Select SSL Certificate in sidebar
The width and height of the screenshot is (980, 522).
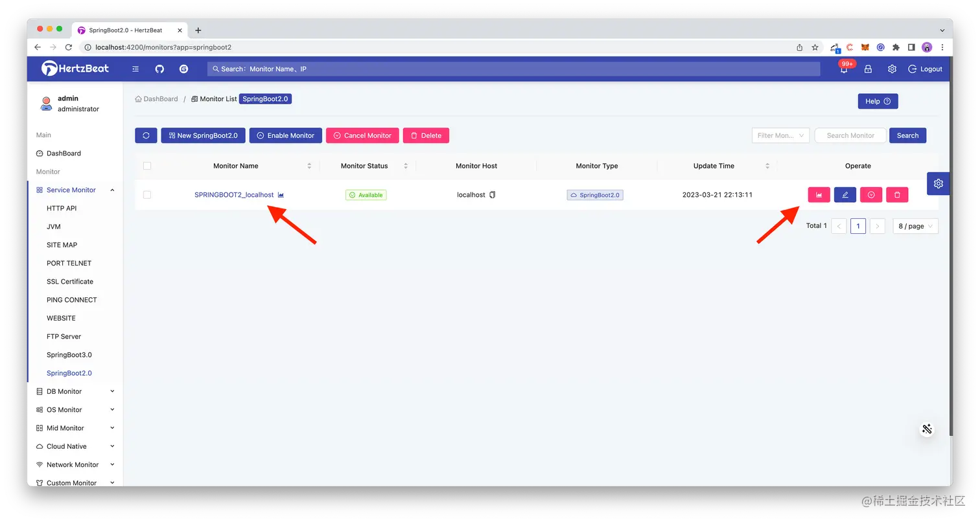70,282
